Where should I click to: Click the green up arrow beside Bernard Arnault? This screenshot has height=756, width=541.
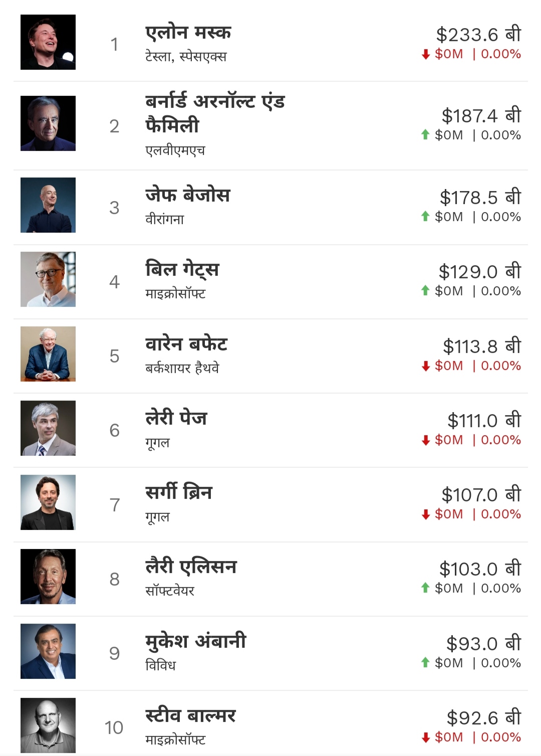pos(426,135)
